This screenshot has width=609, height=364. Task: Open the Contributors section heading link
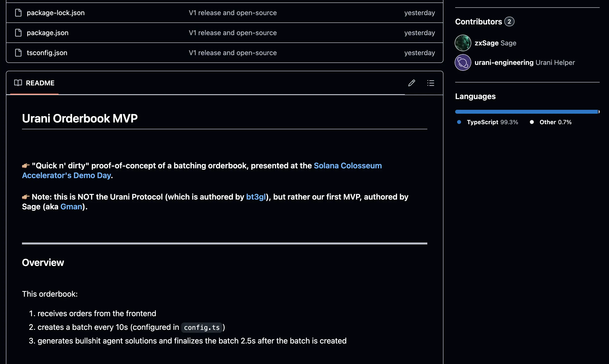coord(478,21)
